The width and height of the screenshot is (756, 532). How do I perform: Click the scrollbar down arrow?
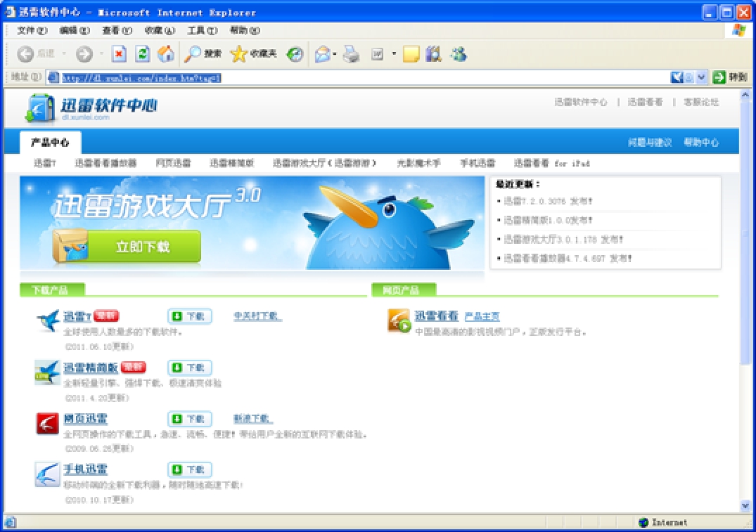click(745, 506)
